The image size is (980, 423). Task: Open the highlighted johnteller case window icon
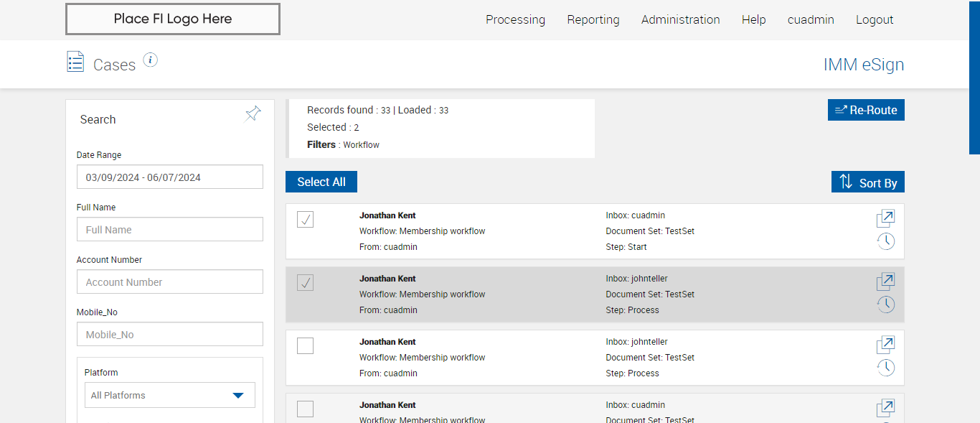point(885,282)
